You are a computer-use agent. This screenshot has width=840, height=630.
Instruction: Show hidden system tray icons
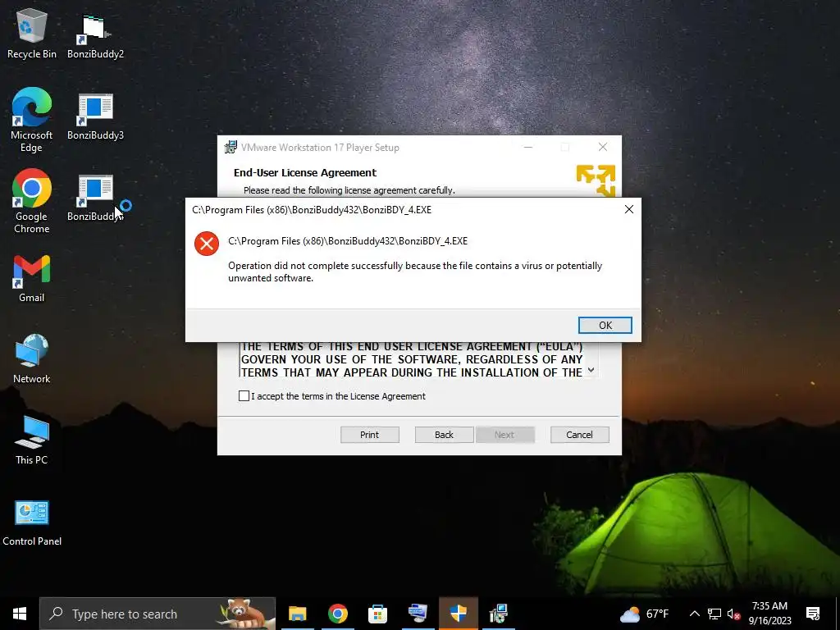[694, 614]
